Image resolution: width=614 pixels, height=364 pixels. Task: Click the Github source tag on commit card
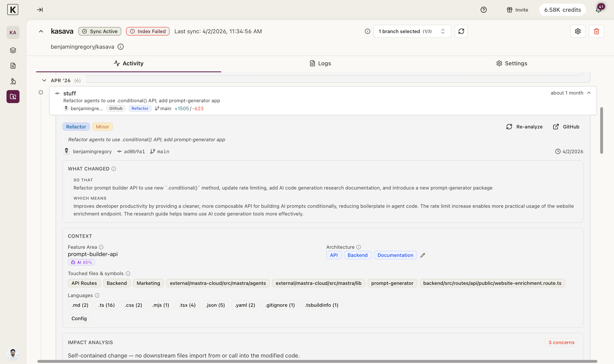[x=116, y=108]
